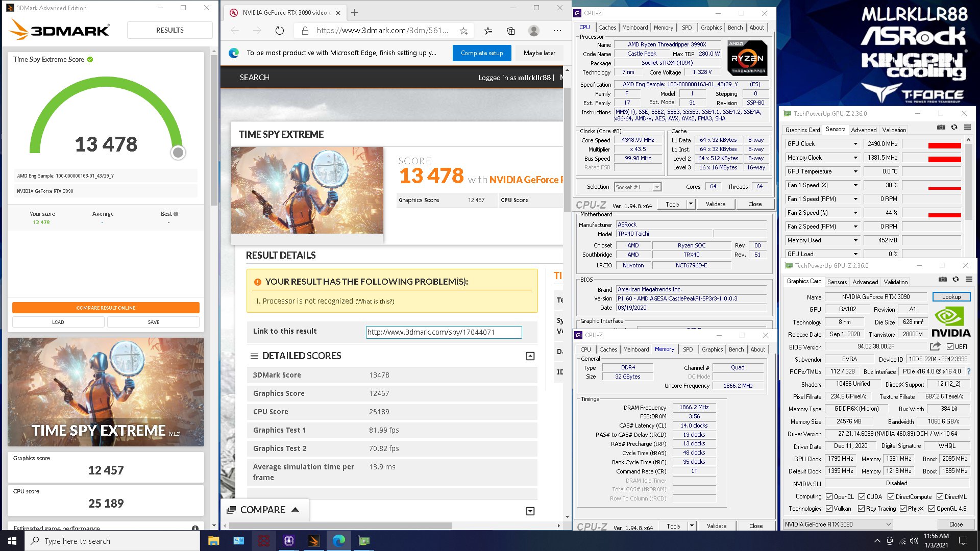The height and width of the screenshot is (551, 980).
Task: Toggle the Vulkan checkbox
Action: (829, 508)
